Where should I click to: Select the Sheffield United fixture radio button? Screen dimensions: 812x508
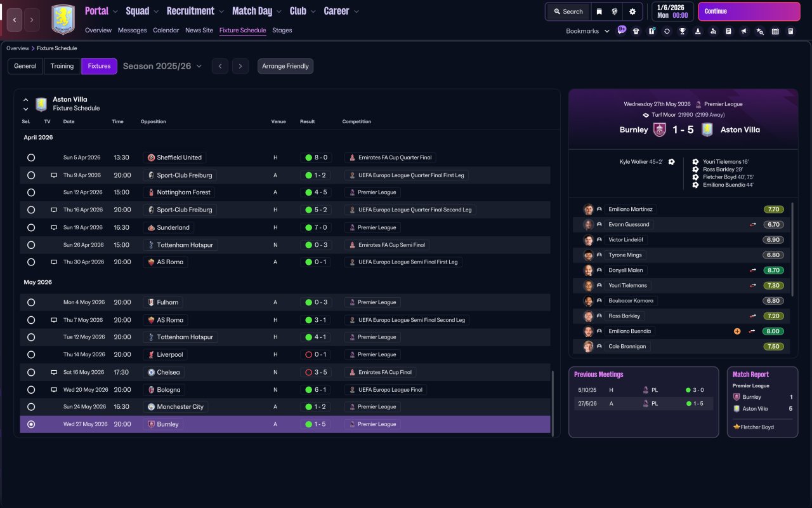31,157
